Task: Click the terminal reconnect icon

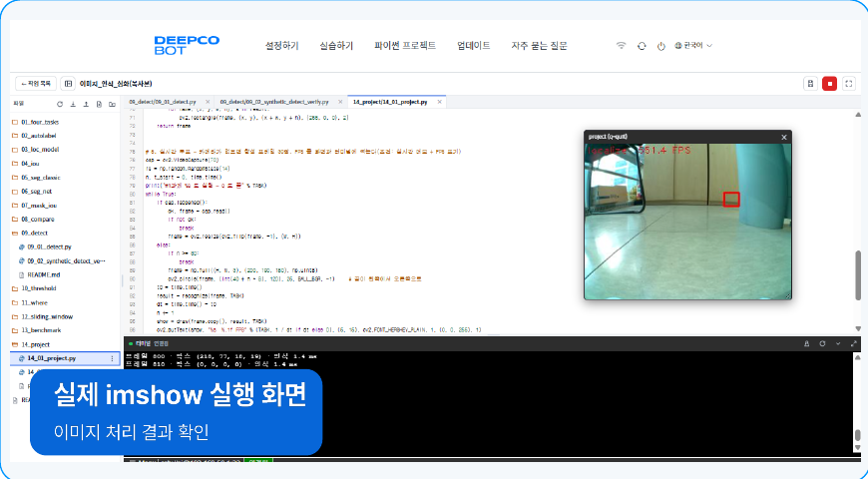Action: coord(823,344)
